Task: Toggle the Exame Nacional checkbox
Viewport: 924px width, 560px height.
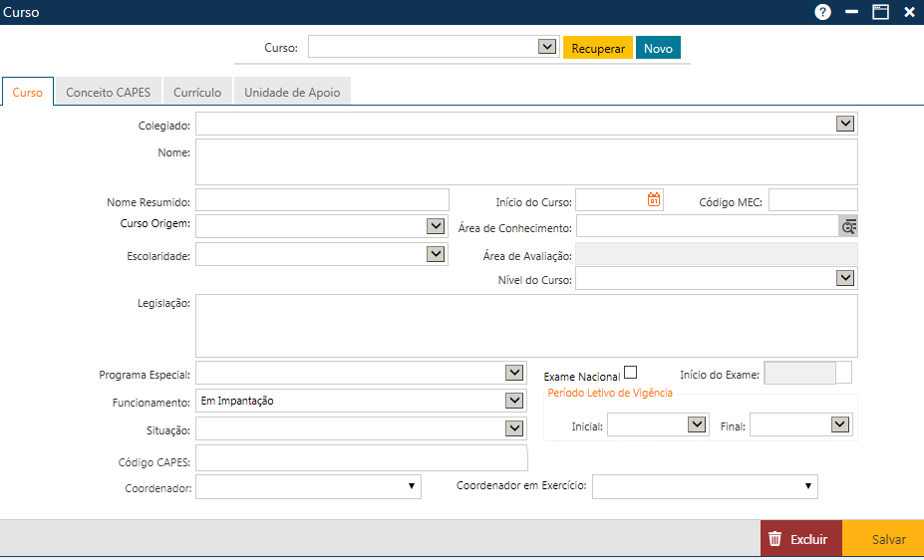Action: point(630,373)
